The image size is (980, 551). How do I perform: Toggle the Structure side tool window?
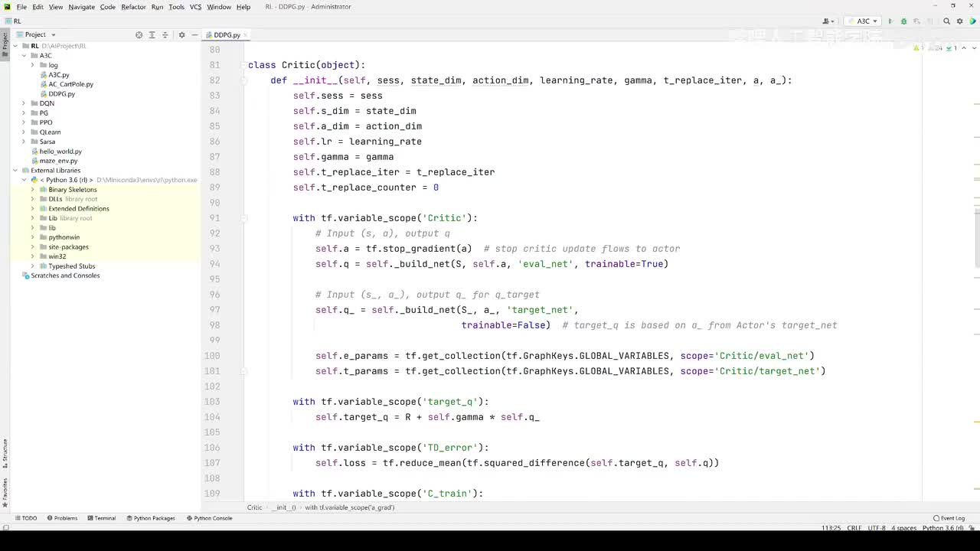5,453
